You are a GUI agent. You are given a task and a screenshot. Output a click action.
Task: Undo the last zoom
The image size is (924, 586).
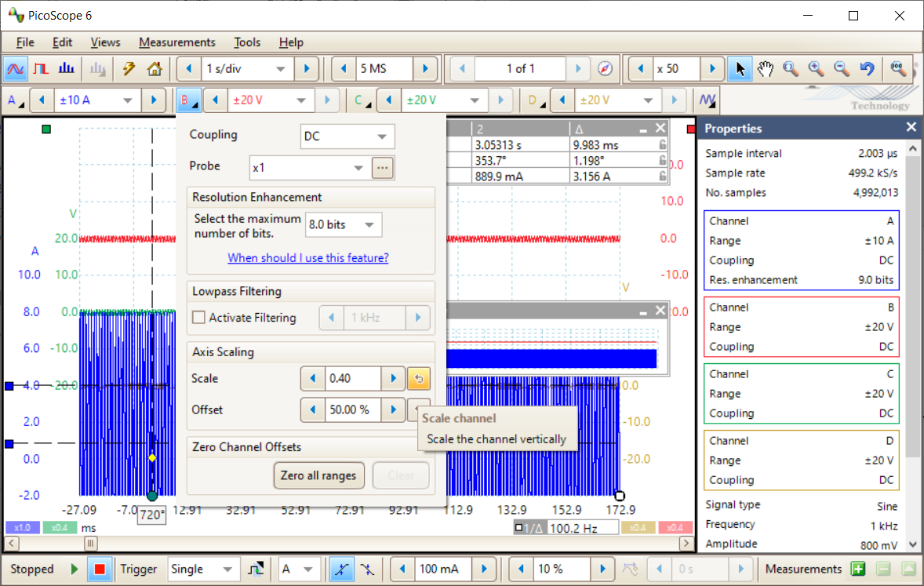tap(867, 69)
